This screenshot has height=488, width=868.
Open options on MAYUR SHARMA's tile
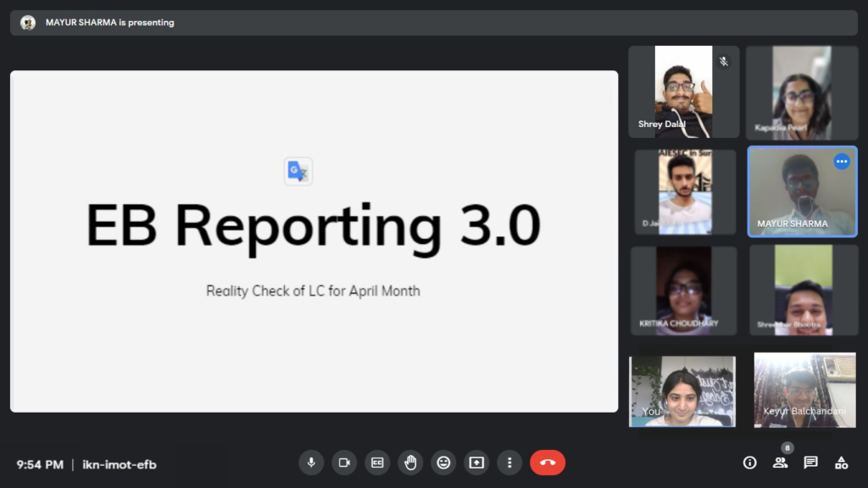pyautogui.click(x=842, y=162)
